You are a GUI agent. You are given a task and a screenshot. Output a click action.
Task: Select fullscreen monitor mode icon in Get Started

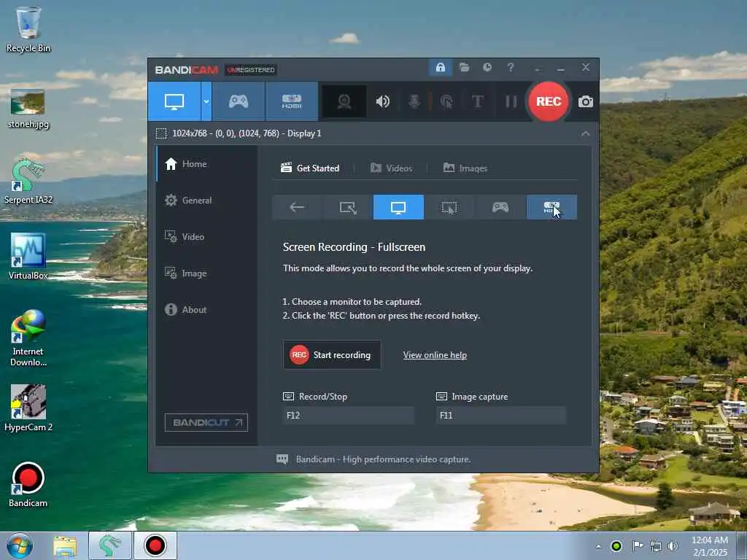[x=398, y=207]
